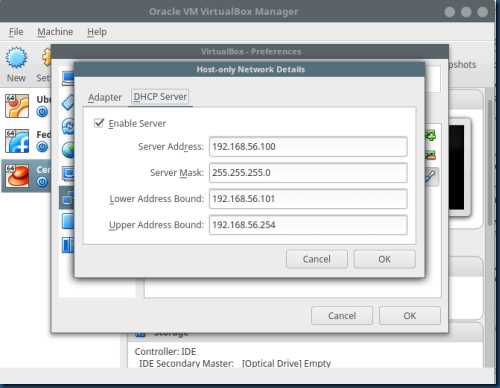Click power state icon under CentOS
The height and width of the screenshot is (388, 500).
[42, 182]
